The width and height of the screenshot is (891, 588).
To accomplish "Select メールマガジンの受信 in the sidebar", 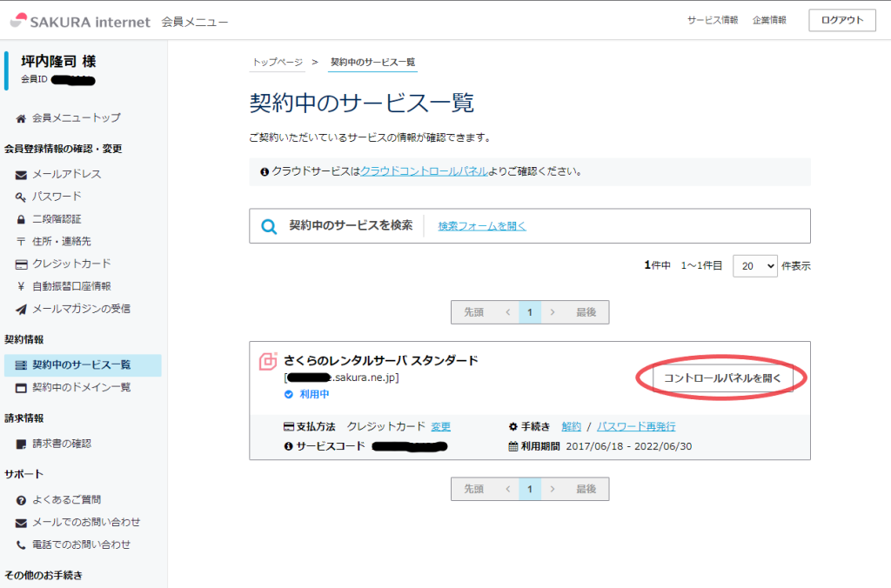I will coord(81,309).
